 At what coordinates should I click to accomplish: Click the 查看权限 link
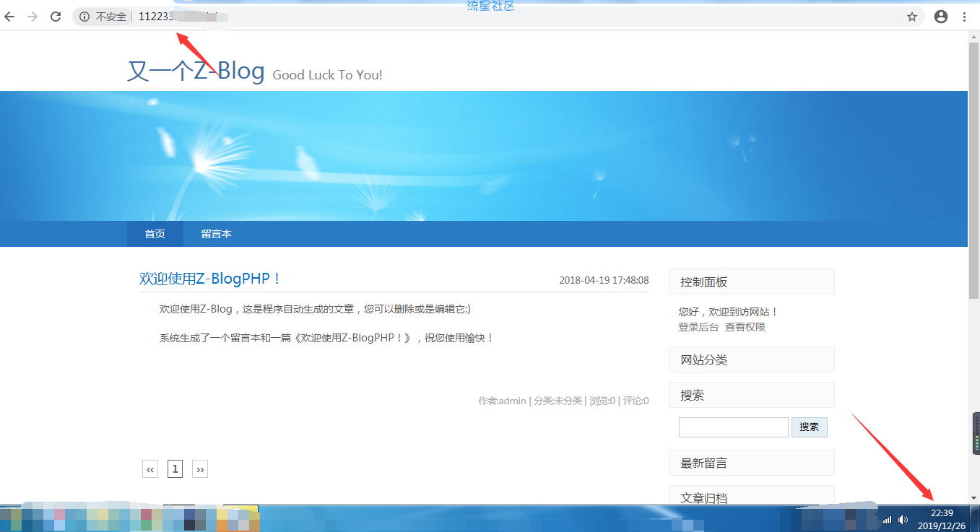[745, 327]
